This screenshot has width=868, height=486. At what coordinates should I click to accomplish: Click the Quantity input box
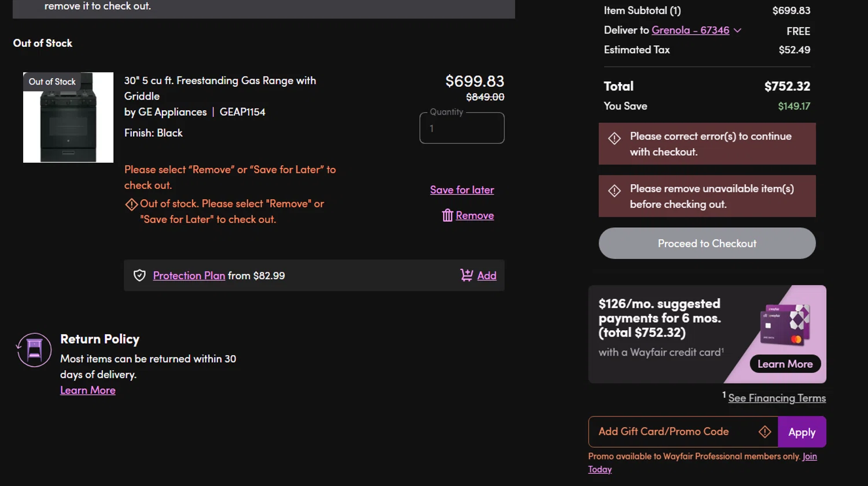[462, 128]
